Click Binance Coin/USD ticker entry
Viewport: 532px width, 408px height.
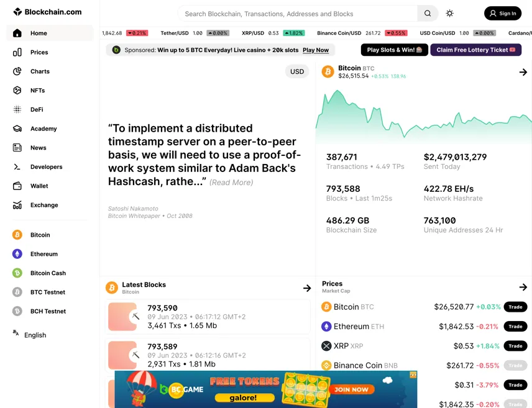pos(362,33)
